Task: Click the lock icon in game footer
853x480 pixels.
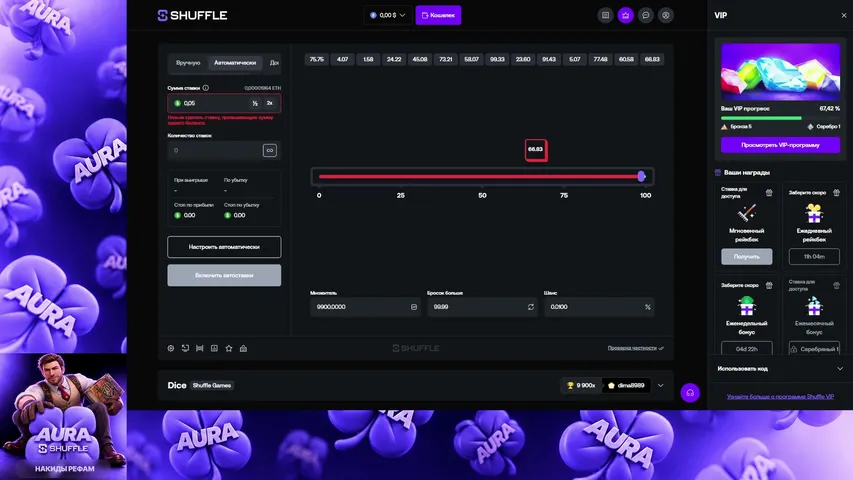Action: click(243, 348)
